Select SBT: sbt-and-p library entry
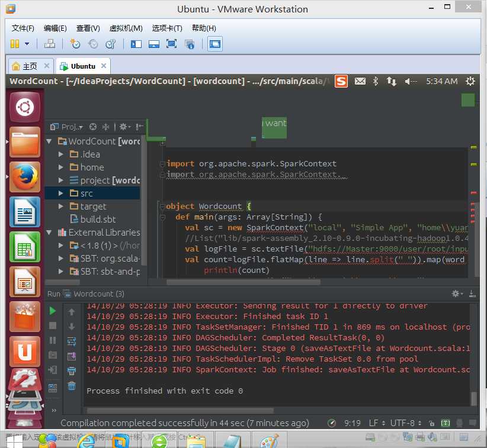The width and height of the screenshot is (487, 448). click(105, 272)
